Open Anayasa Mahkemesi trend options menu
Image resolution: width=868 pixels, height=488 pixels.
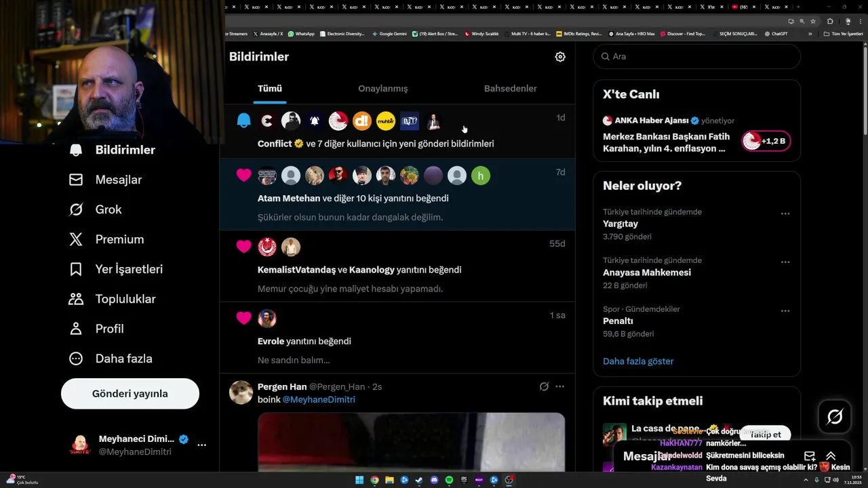[785, 262]
